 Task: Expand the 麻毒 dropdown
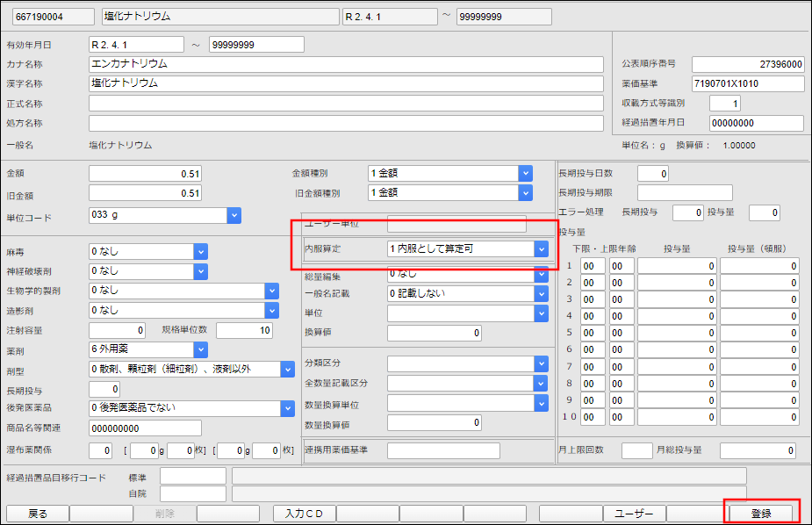pos(200,252)
